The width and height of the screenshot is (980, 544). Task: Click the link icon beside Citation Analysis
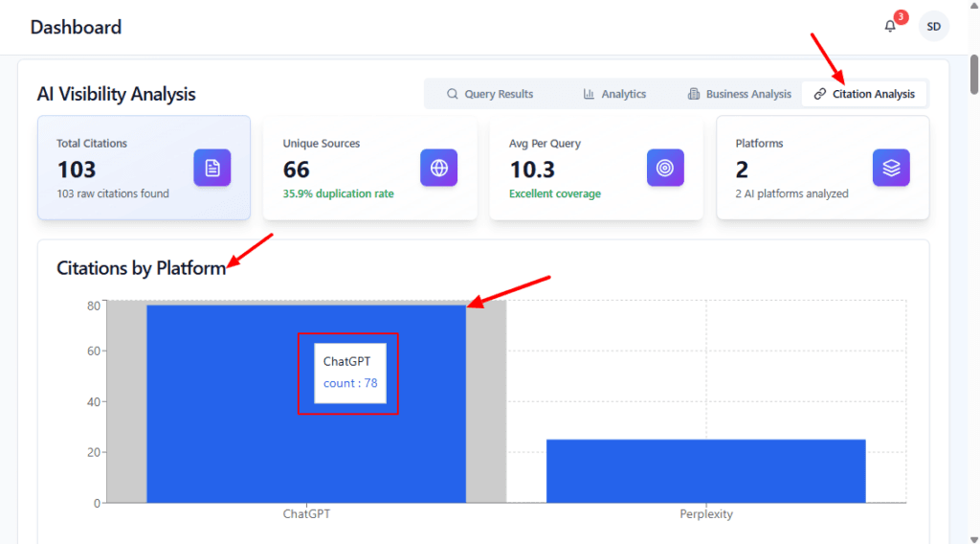[819, 94]
